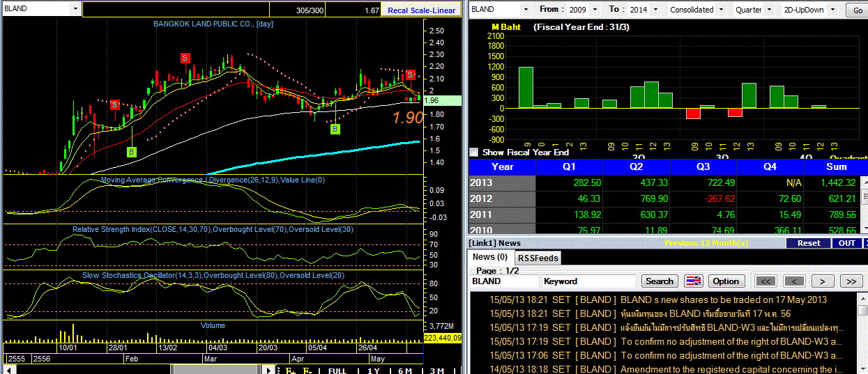This screenshot has width=868, height=374.
Task: Click the MACD indicator title
Action: point(213,180)
